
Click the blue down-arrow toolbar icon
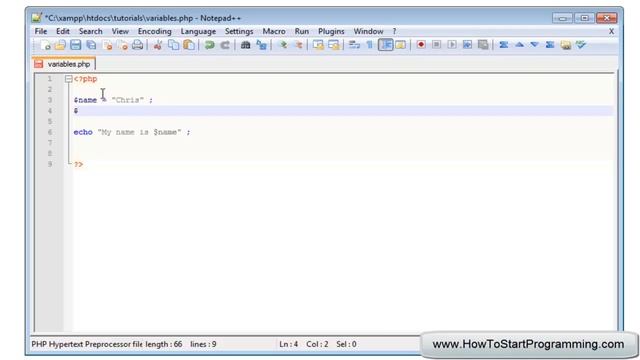click(534, 45)
